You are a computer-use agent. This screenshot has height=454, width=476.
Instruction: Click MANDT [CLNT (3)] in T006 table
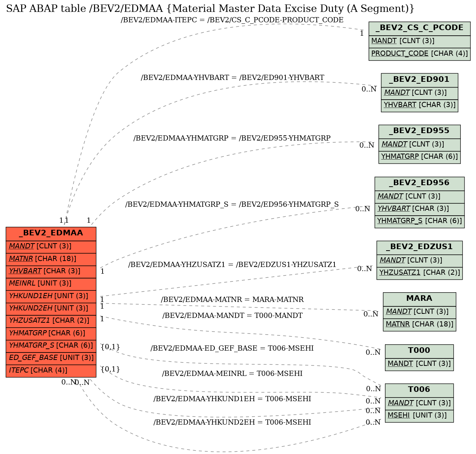(x=420, y=403)
